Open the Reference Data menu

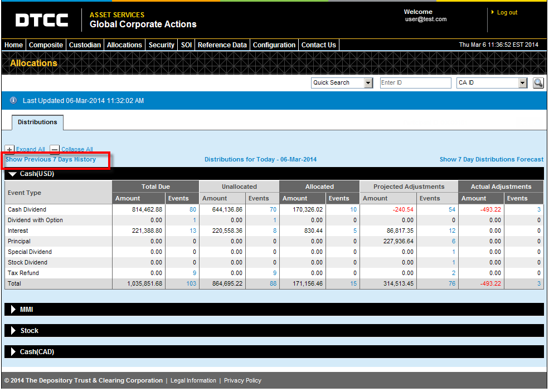click(222, 45)
